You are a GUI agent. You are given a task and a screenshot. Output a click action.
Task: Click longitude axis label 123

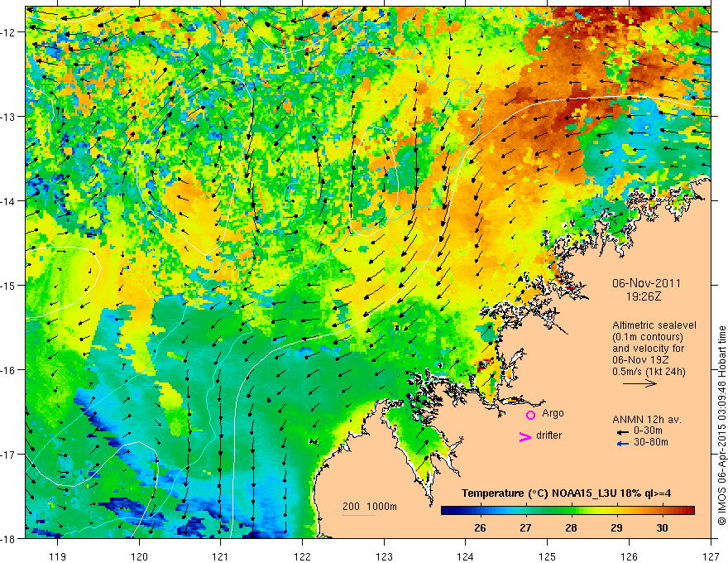(384, 556)
